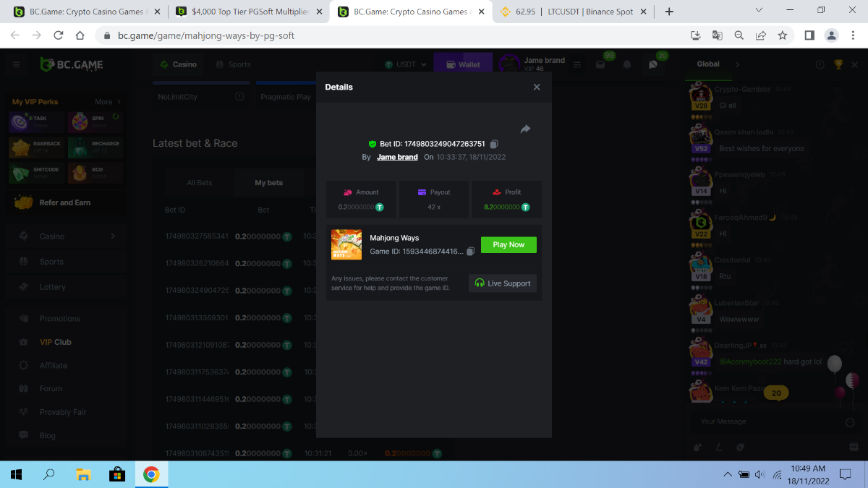The image size is (868, 488).
Task: Open the mail inbox icon
Action: point(600,64)
